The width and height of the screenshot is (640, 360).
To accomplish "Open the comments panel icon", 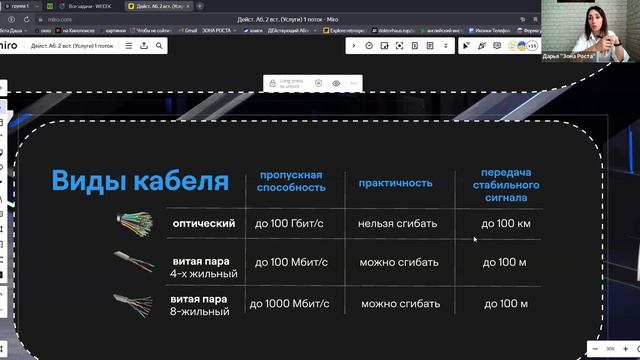I will pyautogui.click(x=497, y=46).
